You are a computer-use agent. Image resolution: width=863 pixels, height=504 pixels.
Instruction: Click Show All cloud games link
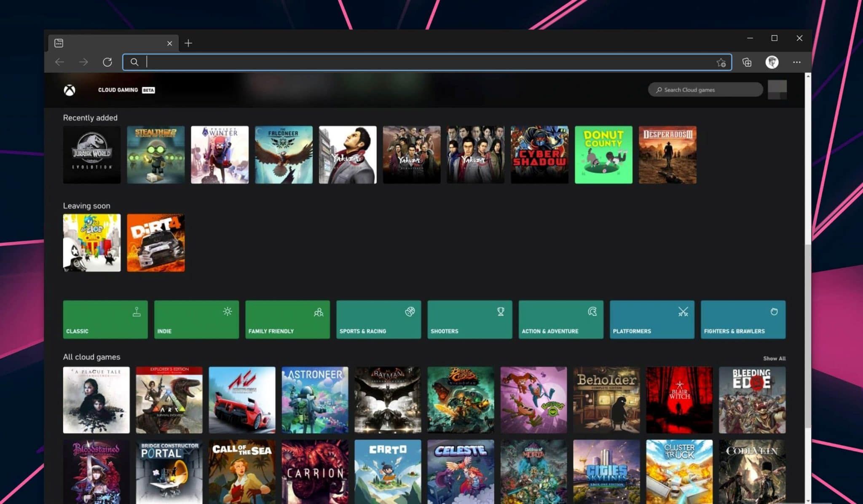[774, 358]
